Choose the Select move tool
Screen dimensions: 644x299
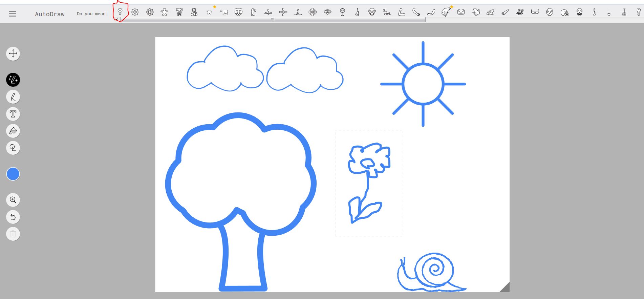[x=13, y=54]
